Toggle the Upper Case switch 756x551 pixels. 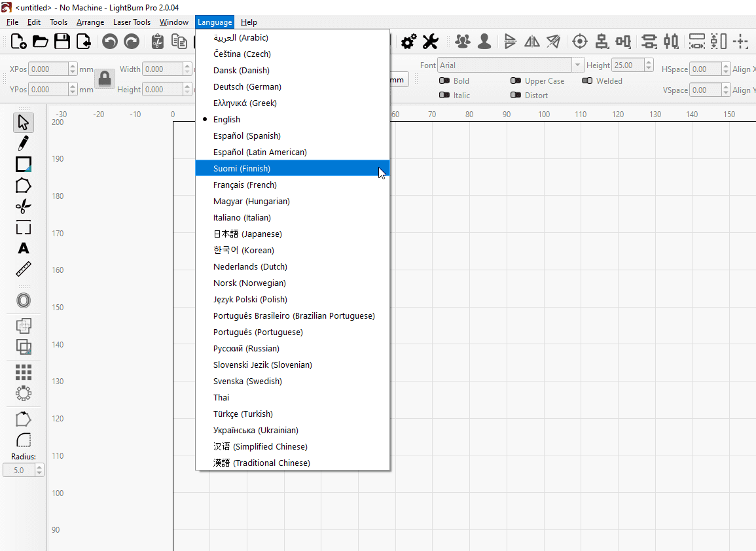pos(515,81)
